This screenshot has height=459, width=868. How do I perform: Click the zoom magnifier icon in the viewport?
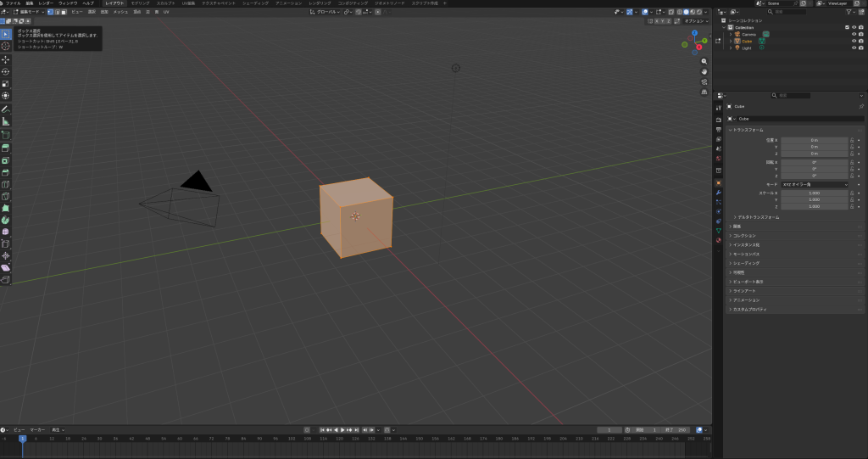click(705, 62)
